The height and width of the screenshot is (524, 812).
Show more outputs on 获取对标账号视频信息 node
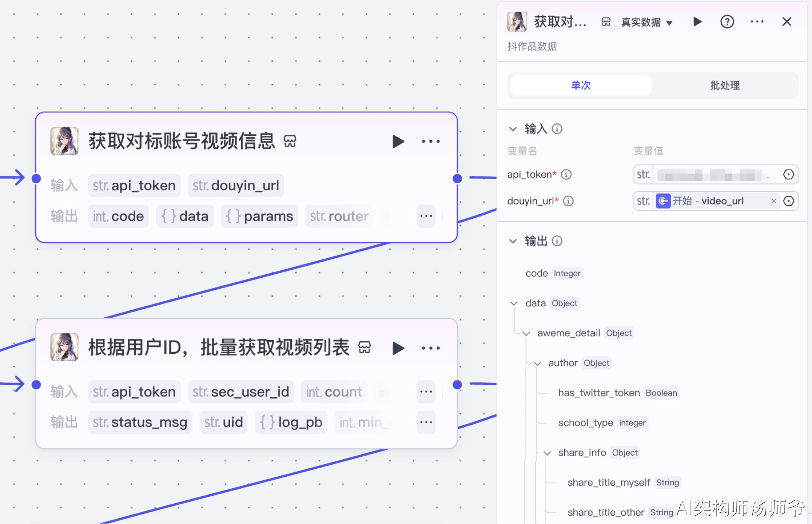pyautogui.click(x=426, y=216)
